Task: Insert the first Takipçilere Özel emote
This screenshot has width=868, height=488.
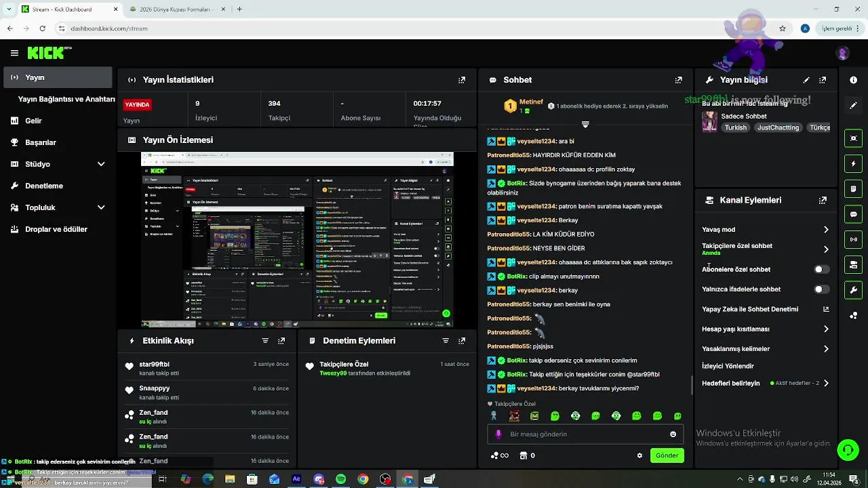Action: pyautogui.click(x=494, y=416)
